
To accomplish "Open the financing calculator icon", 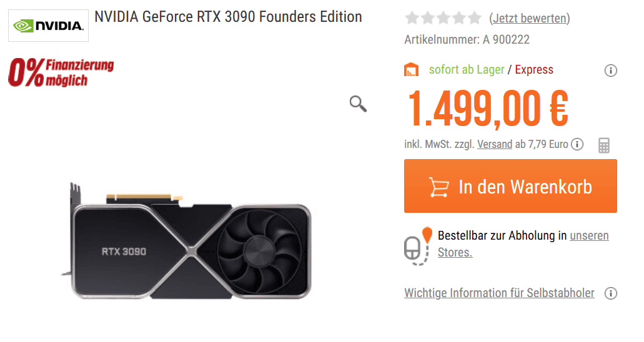I will tap(603, 145).
